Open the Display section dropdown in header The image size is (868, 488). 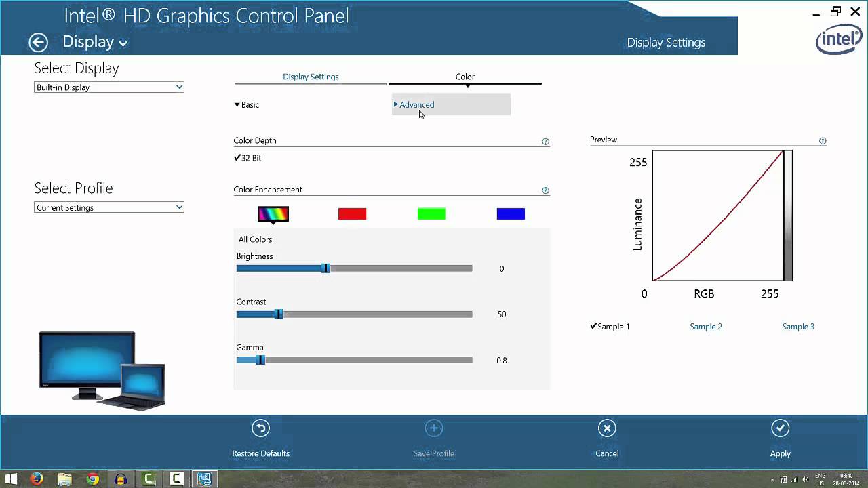click(x=95, y=42)
